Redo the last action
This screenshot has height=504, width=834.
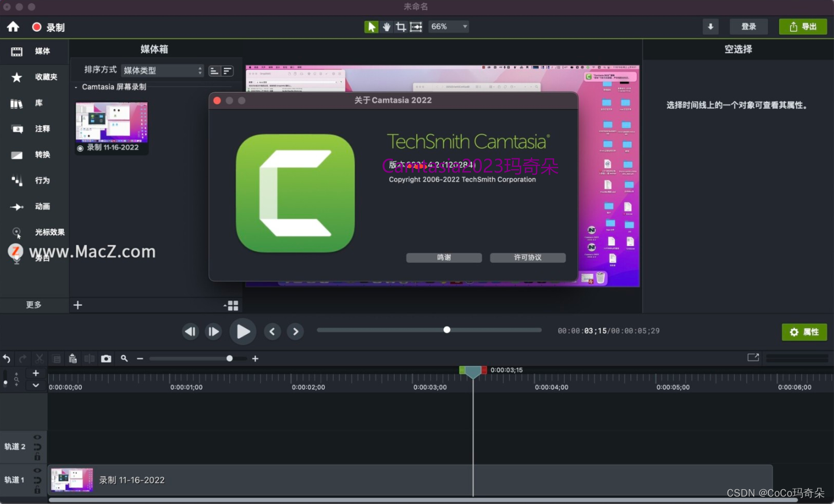tap(23, 359)
